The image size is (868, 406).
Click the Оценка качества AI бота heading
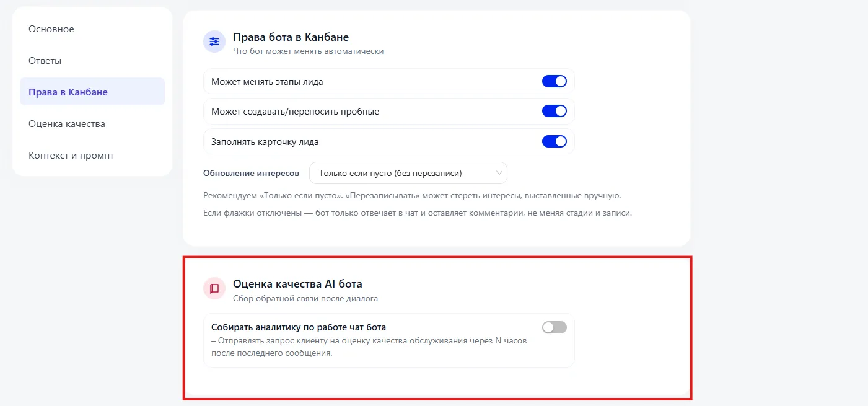[x=297, y=284]
